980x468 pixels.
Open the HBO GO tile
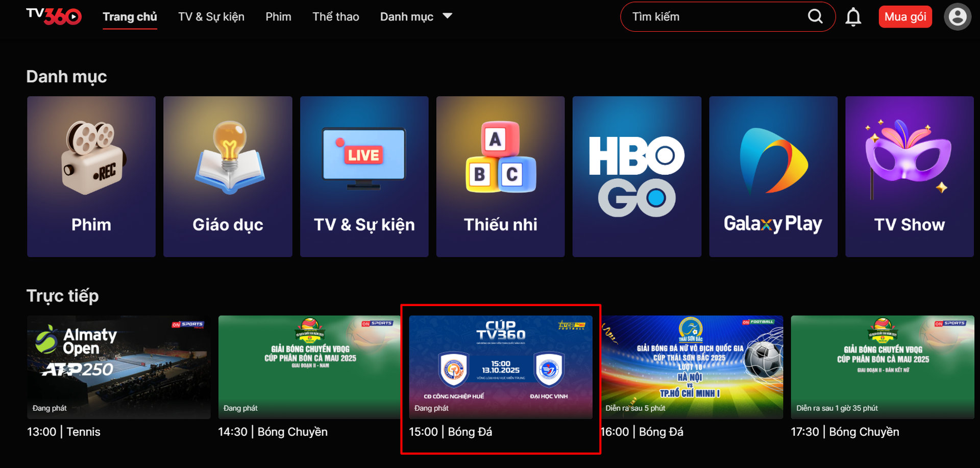click(x=636, y=176)
